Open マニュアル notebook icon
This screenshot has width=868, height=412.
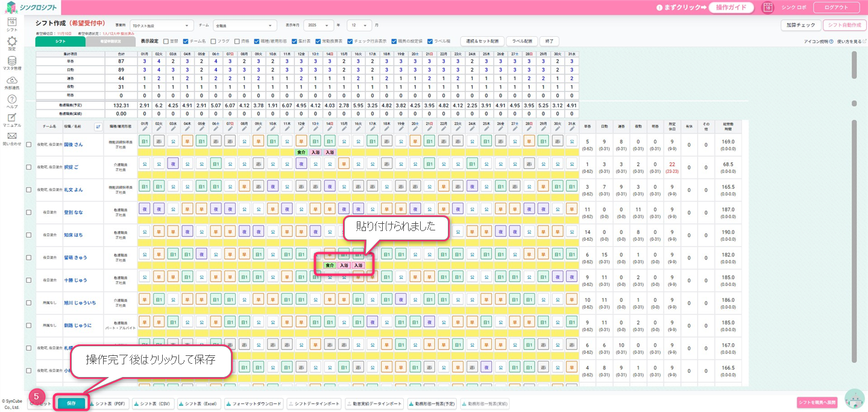pyautogui.click(x=11, y=118)
